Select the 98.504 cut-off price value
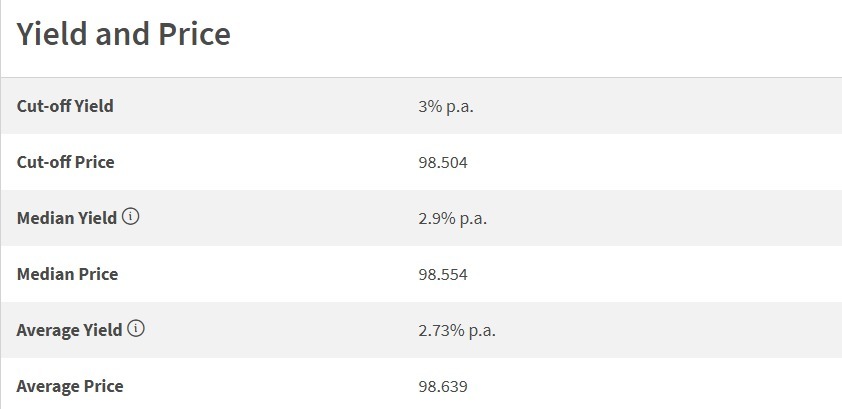Screen dimensions: 842x409 [443, 163]
